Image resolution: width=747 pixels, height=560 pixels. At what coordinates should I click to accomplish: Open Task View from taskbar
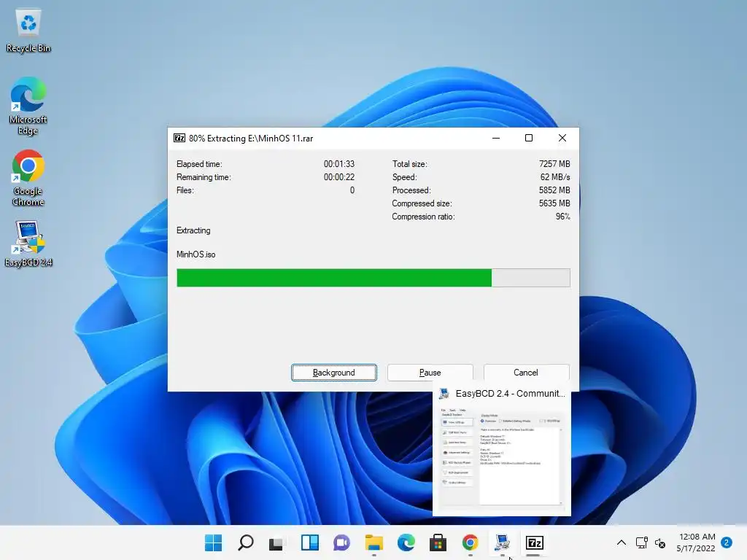coord(276,542)
